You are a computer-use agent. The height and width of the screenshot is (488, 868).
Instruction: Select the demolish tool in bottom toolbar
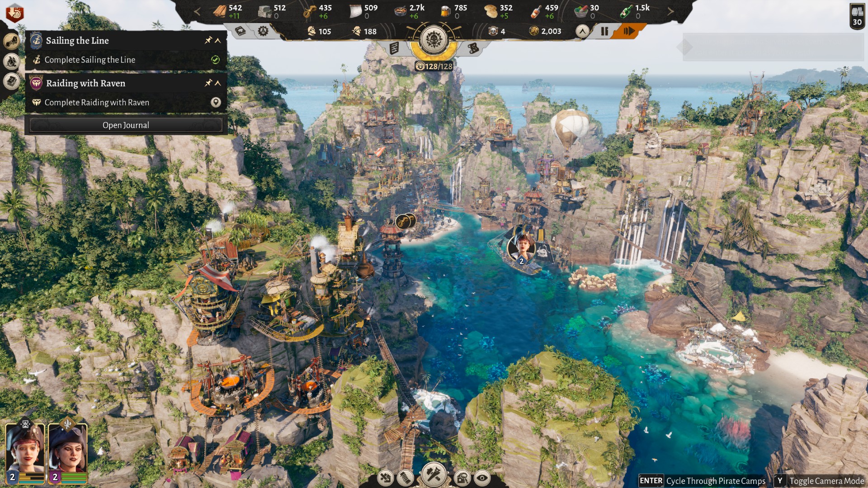tap(386, 478)
